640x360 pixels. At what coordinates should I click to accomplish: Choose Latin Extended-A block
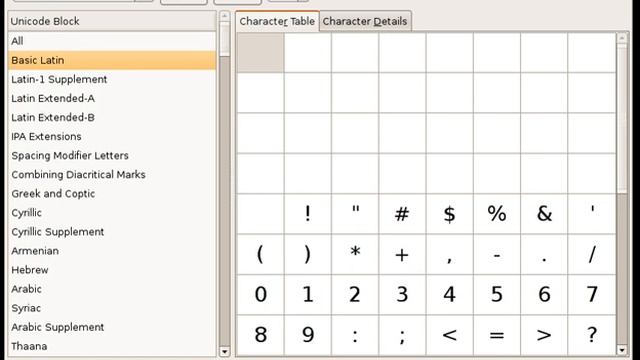[x=112, y=98]
